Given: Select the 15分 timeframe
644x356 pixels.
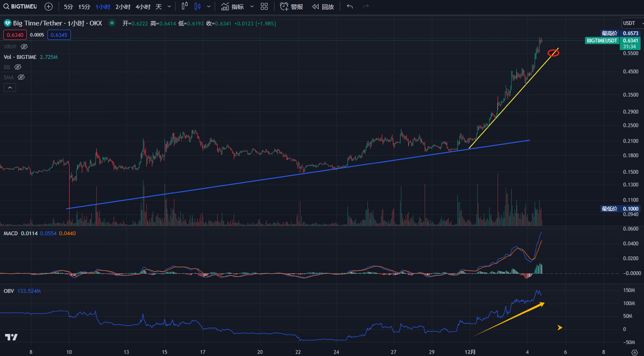Looking at the screenshot, I should [84, 7].
